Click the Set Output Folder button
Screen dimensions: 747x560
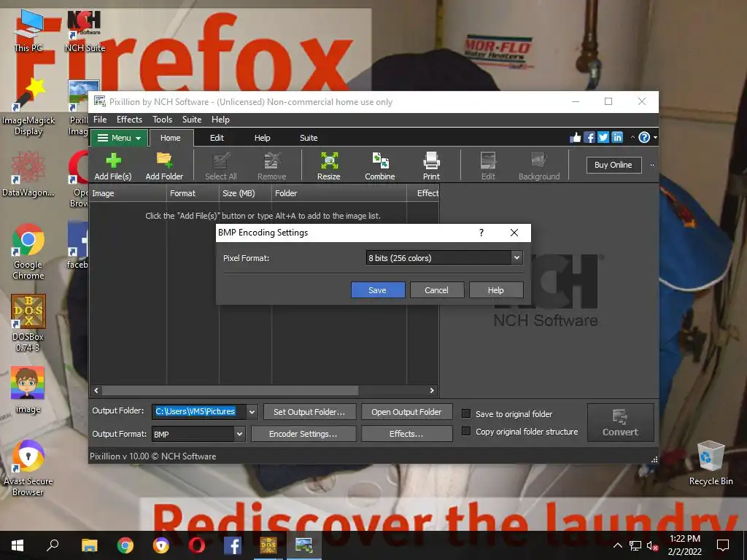[x=309, y=412]
